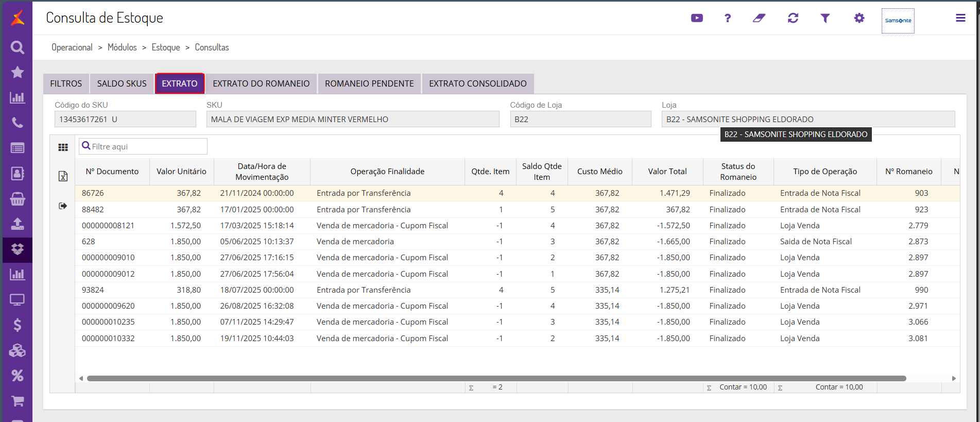Image resolution: width=980 pixels, height=422 pixels.
Task: Click the sidebar search magnifier icon
Action: [x=18, y=47]
